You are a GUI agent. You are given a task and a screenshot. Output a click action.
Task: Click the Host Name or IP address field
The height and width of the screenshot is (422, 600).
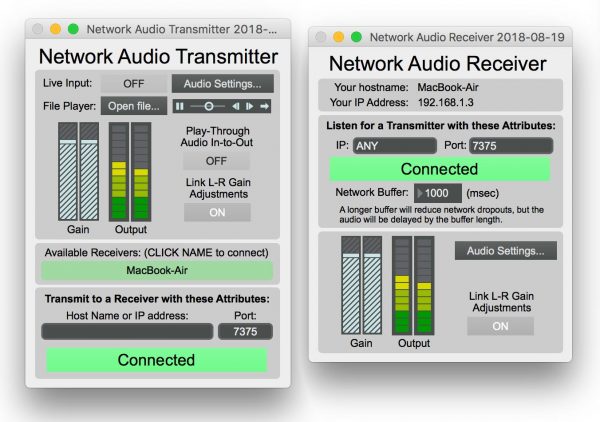pos(127,331)
